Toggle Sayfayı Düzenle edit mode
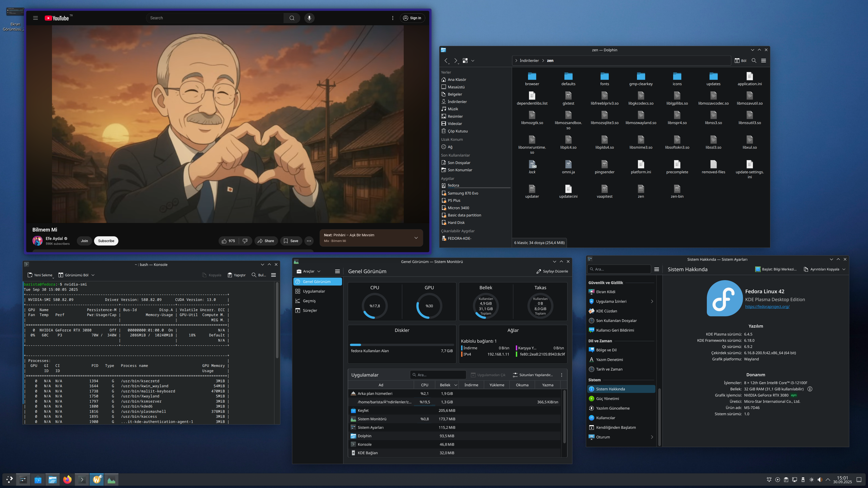868x488 pixels. (x=552, y=271)
